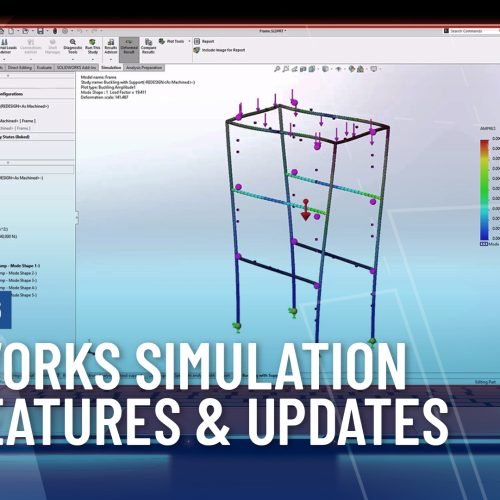
Task: Open the SOLIDWORKS Add-Ins tab
Action: click(x=76, y=68)
